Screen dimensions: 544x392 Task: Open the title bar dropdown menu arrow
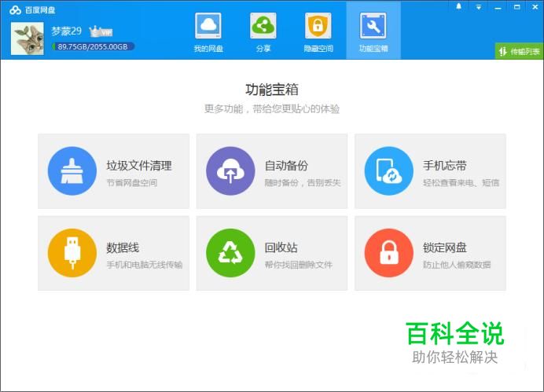pyautogui.click(x=479, y=7)
